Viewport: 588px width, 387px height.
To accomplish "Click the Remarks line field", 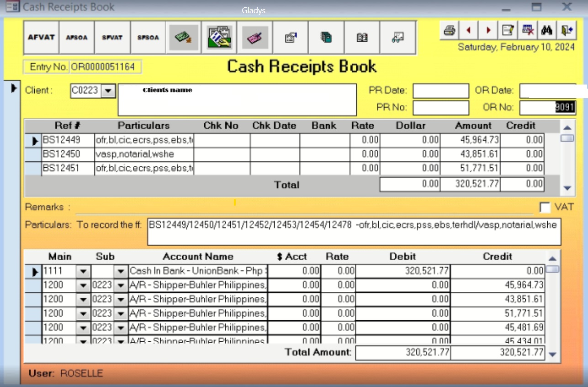I will 304,208.
